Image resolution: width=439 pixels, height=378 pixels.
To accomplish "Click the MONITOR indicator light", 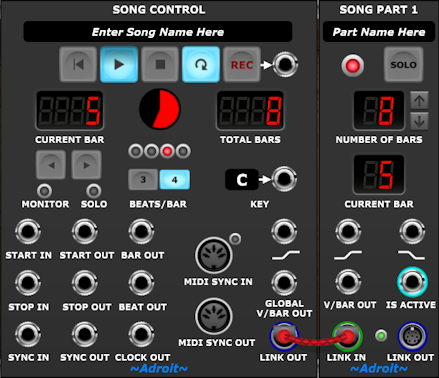I will coord(44,191).
